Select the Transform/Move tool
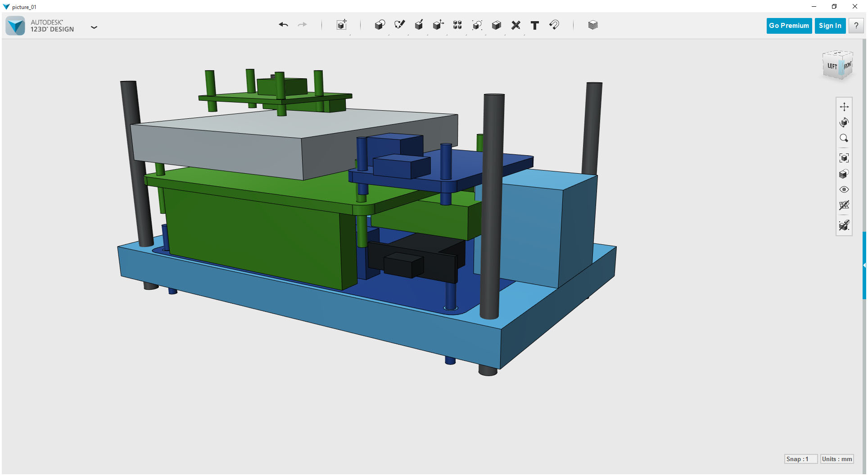Image resolution: width=868 pixels, height=476 pixels. click(341, 25)
